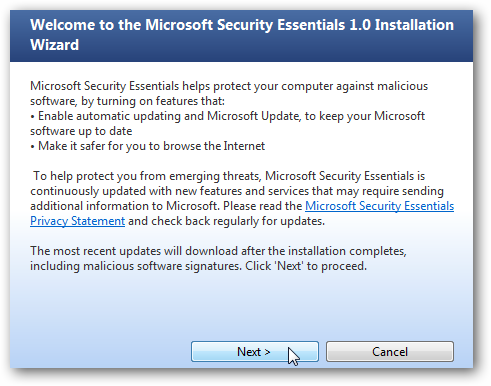
Task: Cancel the installation wizard
Action: coord(390,351)
